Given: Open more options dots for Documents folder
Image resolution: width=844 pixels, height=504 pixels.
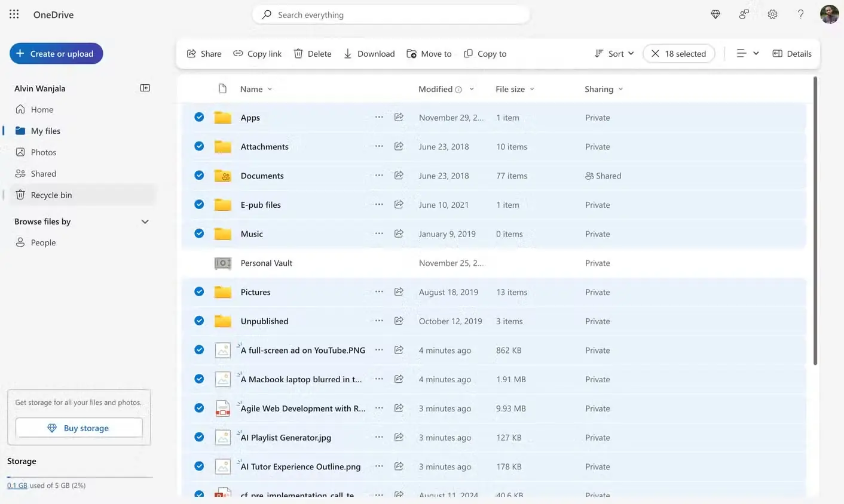Looking at the screenshot, I should point(379,175).
